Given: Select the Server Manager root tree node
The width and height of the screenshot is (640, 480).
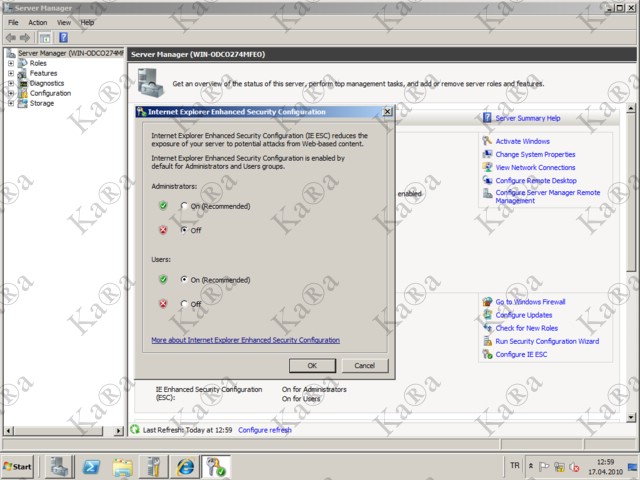Looking at the screenshot, I should [x=65, y=53].
